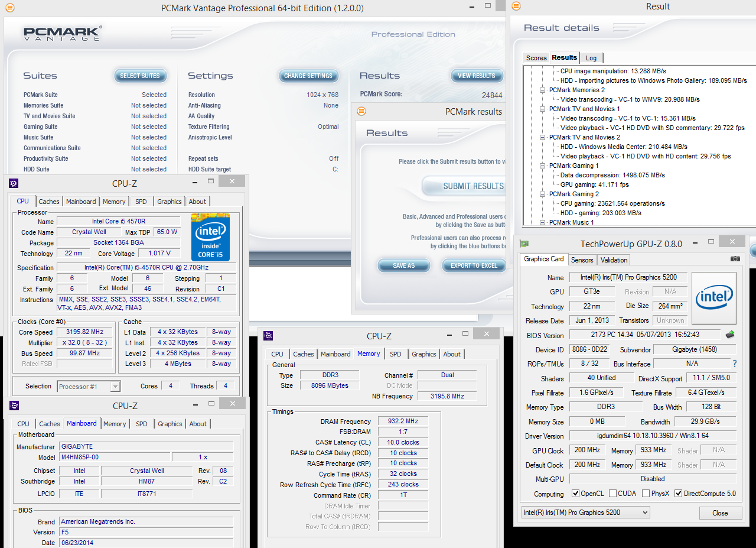Open Graphics tab in the CPU-Z mainboard window

pyautogui.click(x=170, y=424)
